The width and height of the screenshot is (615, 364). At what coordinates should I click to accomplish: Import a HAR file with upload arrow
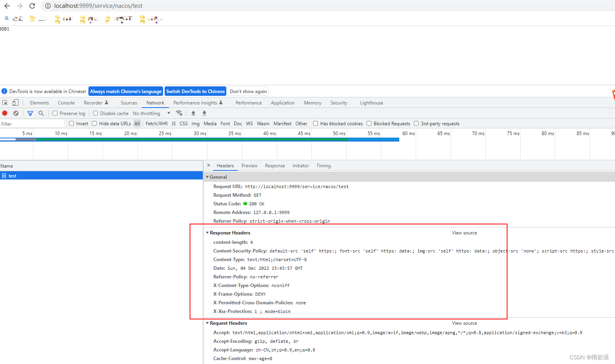click(x=193, y=113)
